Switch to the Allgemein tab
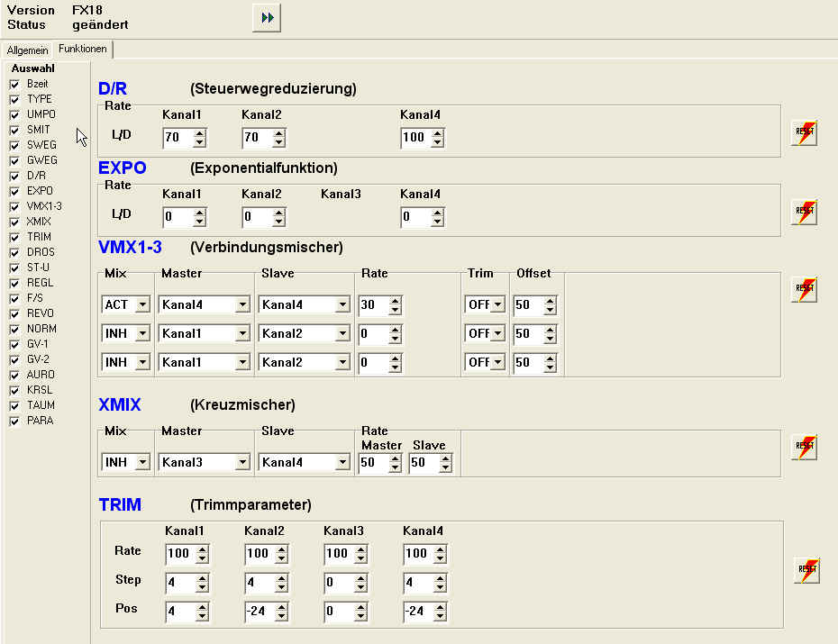The height and width of the screenshot is (644, 838). point(27,50)
